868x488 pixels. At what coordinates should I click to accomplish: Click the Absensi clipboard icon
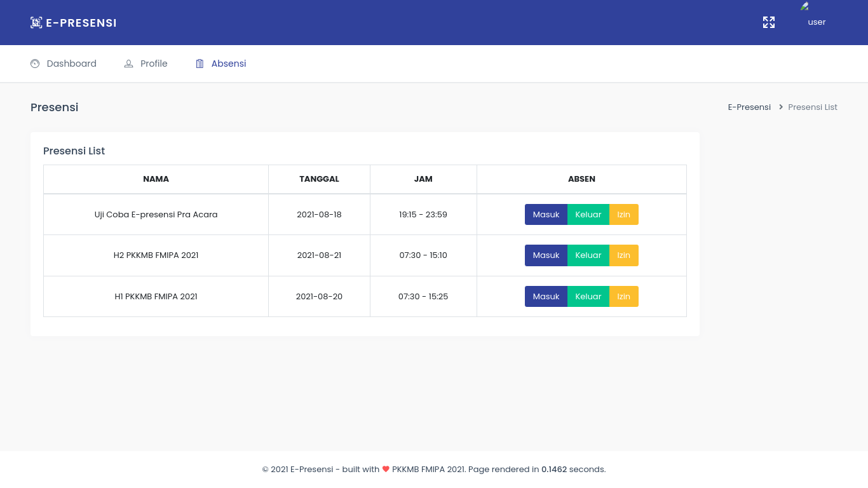tap(200, 64)
